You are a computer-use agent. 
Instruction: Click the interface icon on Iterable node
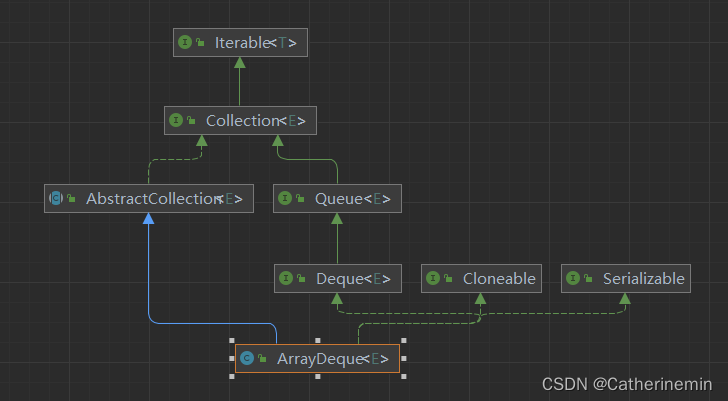point(185,43)
